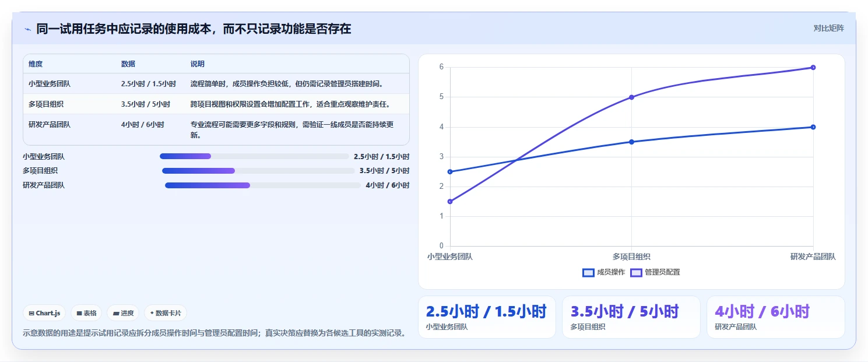
Task: Click the 管理员配置 point at 6 for 研发产品团队
Action: (x=813, y=67)
